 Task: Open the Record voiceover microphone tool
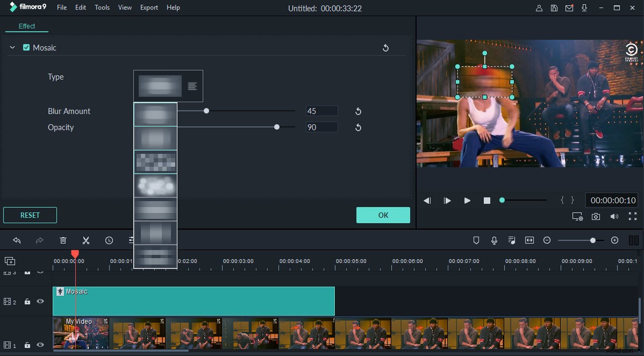pos(494,240)
